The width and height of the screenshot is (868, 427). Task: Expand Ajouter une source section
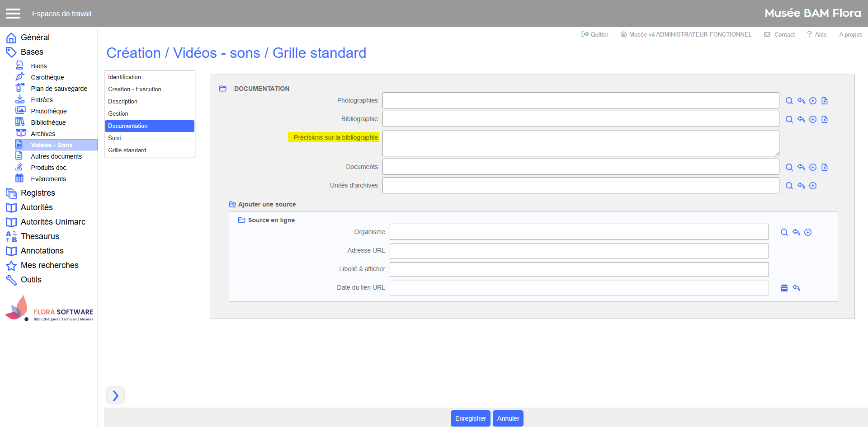click(x=232, y=204)
